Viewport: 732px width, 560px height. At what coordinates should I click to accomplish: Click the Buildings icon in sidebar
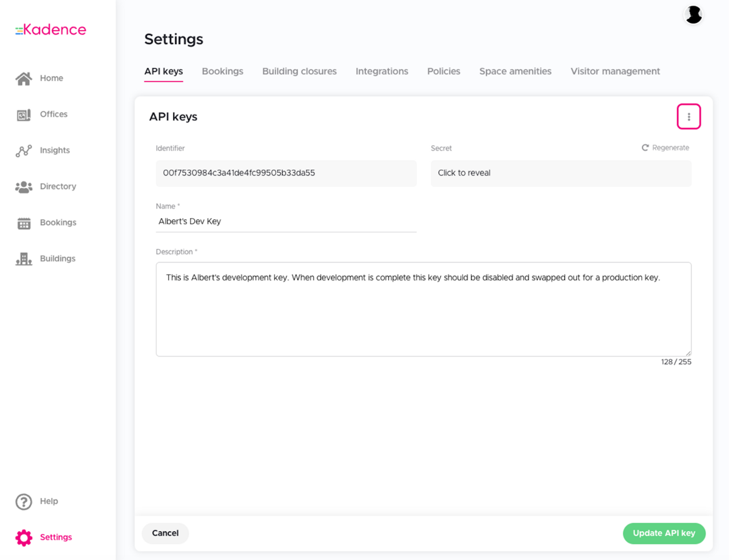click(x=23, y=259)
